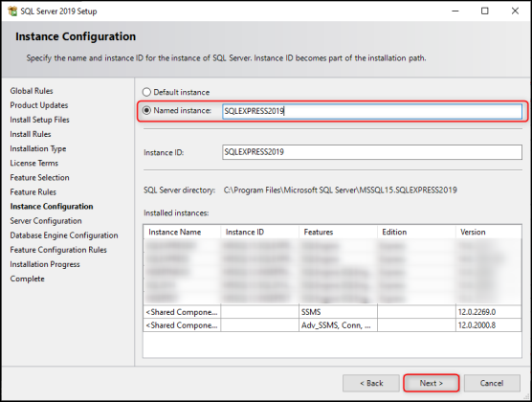Maximize the setup window
The height and width of the screenshot is (402, 532).
pos(485,11)
